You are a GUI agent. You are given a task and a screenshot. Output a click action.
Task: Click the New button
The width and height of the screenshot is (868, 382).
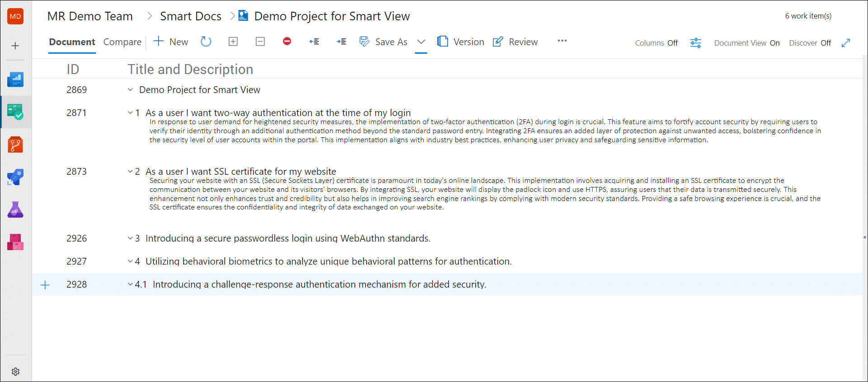click(x=171, y=42)
